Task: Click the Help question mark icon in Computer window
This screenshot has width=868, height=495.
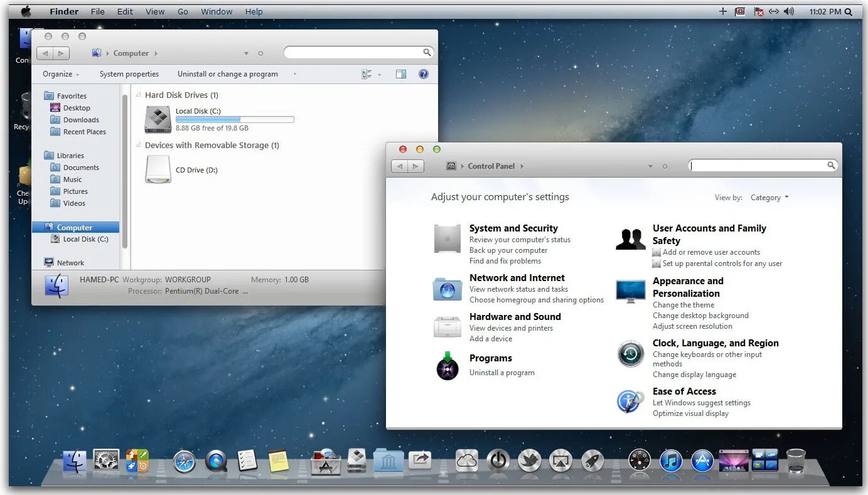Action: pos(424,74)
